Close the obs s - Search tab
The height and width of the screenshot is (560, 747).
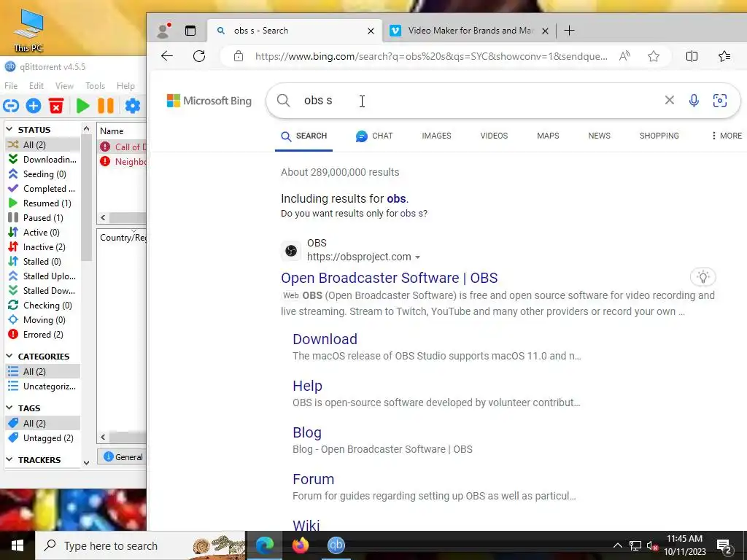(x=371, y=31)
